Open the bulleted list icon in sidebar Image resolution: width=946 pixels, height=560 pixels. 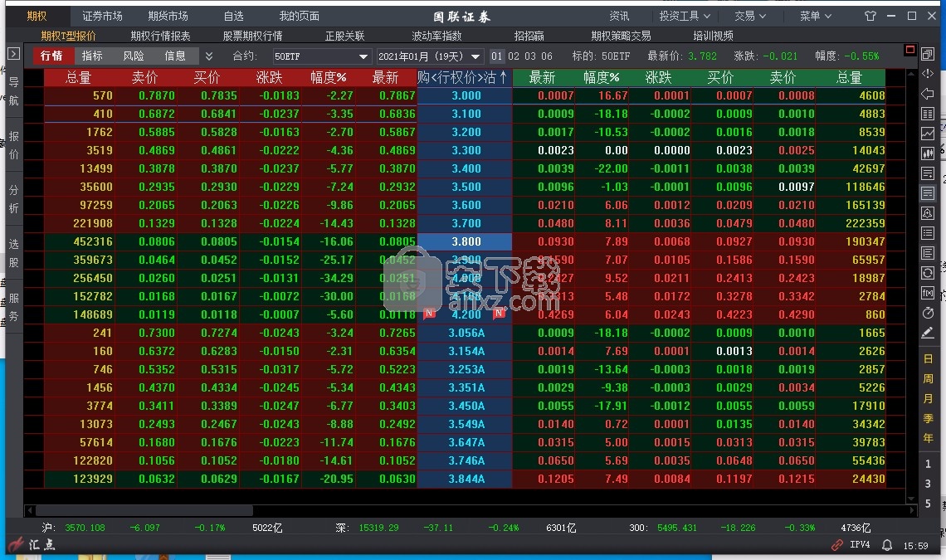point(927,233)
